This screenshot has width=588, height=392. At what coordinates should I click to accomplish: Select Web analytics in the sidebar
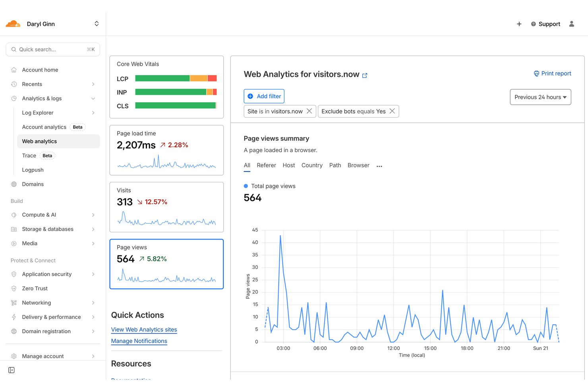pyautogui.click(x=58, y=141)
